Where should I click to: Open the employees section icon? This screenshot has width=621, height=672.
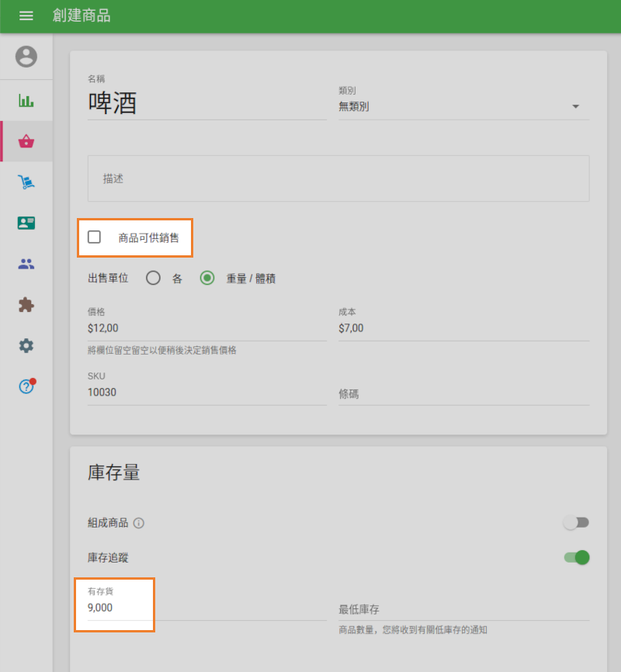point(26,263)
